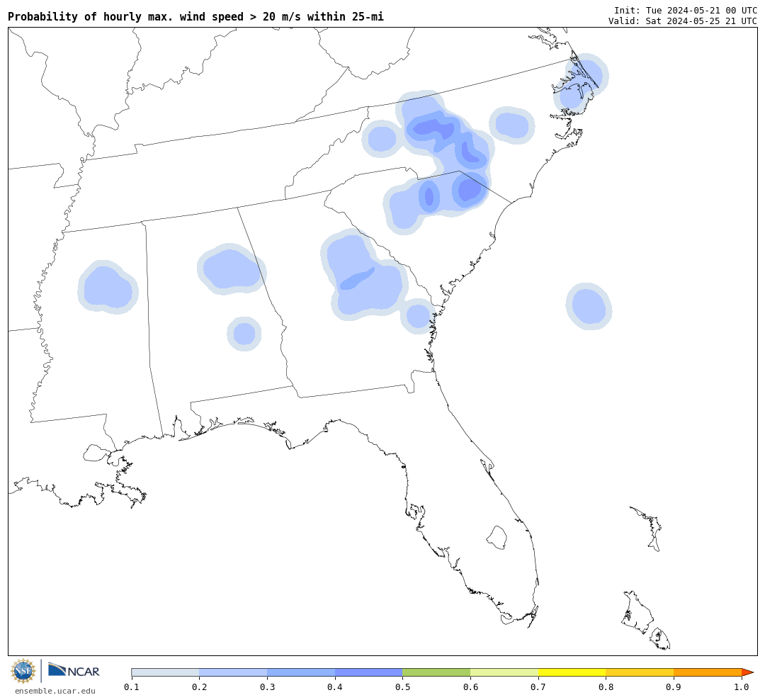Click the 0.2 colorbar tick label
The height and width of the screenshot is (700, 765).
click(200, 687)
